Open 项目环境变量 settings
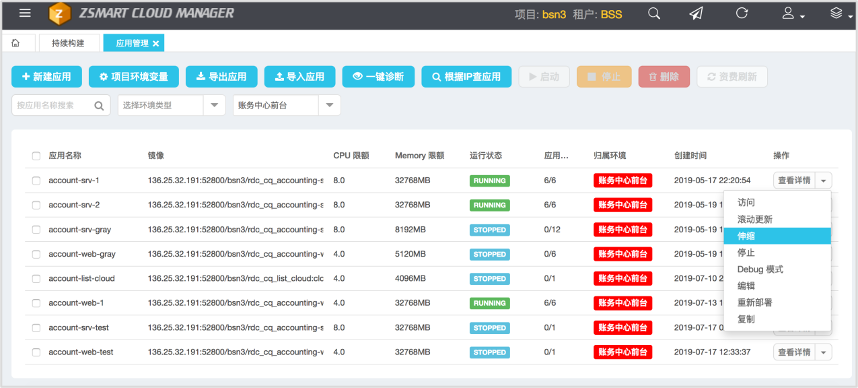 point(134,77)
